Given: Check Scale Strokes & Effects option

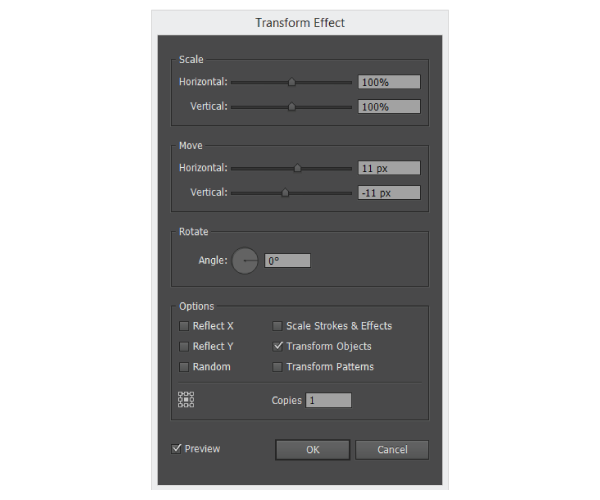Looking at the screenshot, I should point(277,326).
